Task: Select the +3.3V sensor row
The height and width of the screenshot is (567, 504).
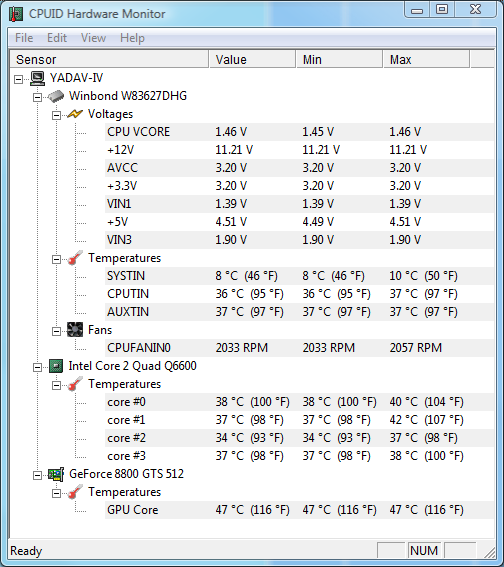Action: pos(299,186)
